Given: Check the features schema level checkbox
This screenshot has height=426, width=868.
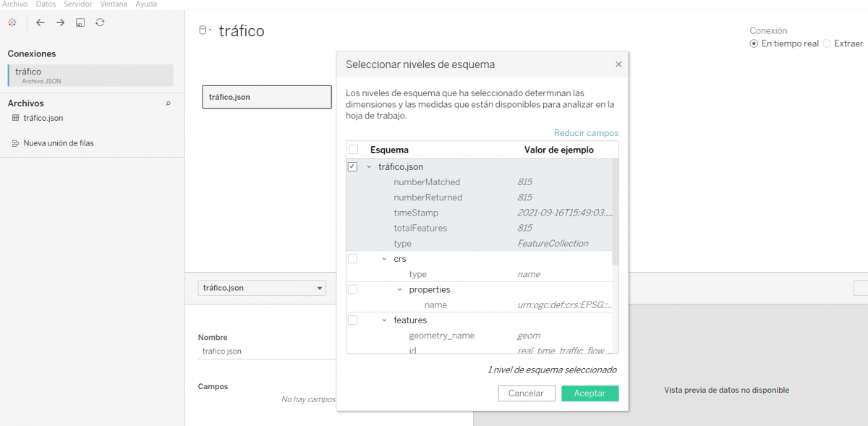Looking at the screenshot, I should pyautogui.click(x=352, y=320).
